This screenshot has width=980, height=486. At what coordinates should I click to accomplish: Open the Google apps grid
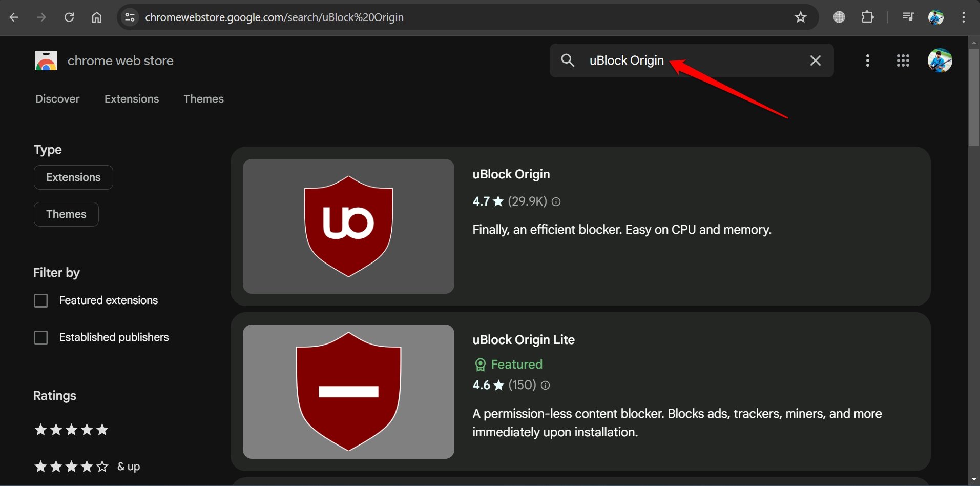(x=903, y=60)
